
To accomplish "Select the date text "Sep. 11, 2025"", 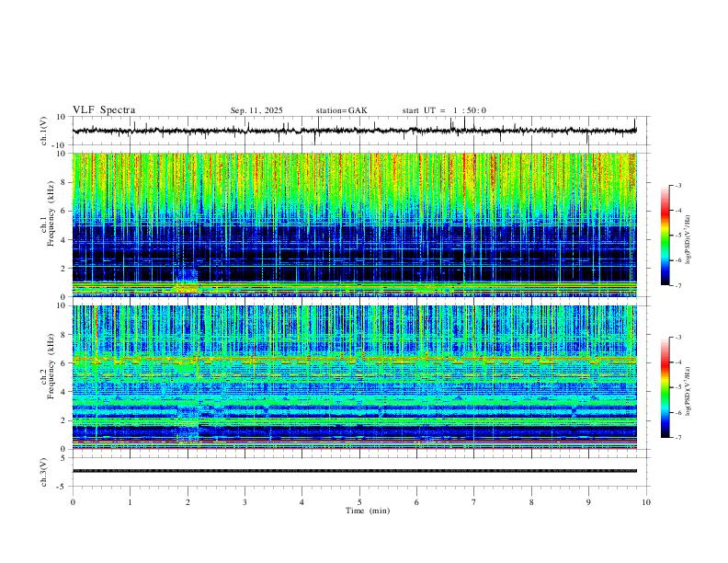I will (256, 110).
